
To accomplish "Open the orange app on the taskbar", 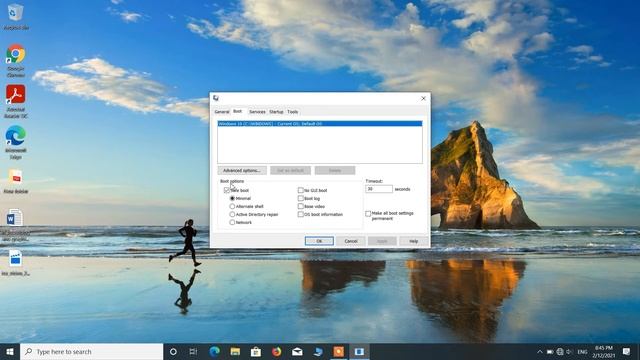I will (339, 351).
